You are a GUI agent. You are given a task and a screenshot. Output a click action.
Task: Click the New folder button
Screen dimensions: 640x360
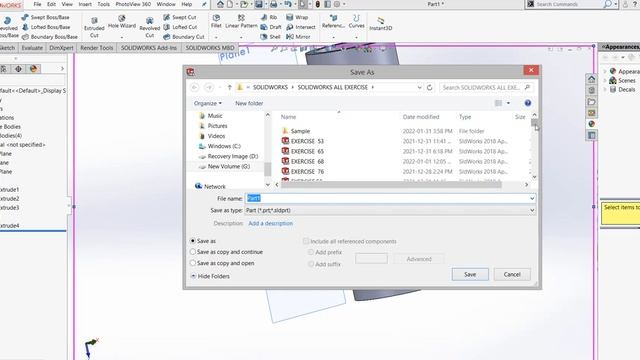(x=249, y=103)
